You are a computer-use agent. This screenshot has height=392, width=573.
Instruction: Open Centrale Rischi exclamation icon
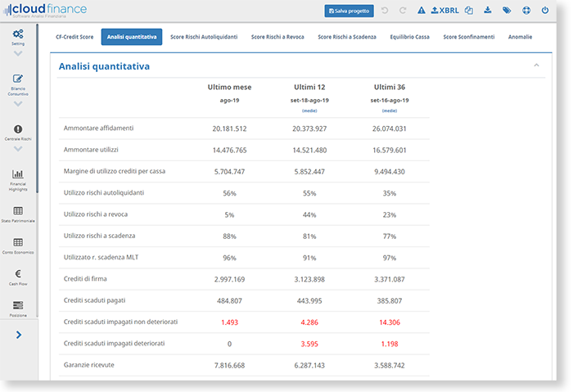point(18,129)
